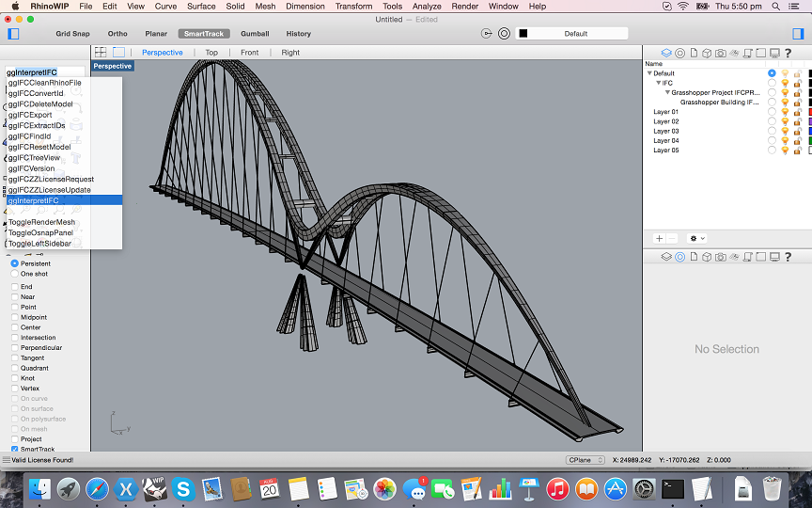The image size is (812, 508).
Task: Open the Help question mark panel
Action: (x=787, y=53)
